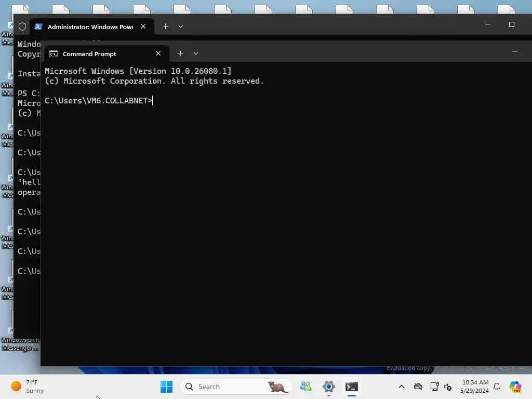
Task: Select the Administrator: Windows PowerShell tab
Action: pyautogui.click(x=91, y=26)
